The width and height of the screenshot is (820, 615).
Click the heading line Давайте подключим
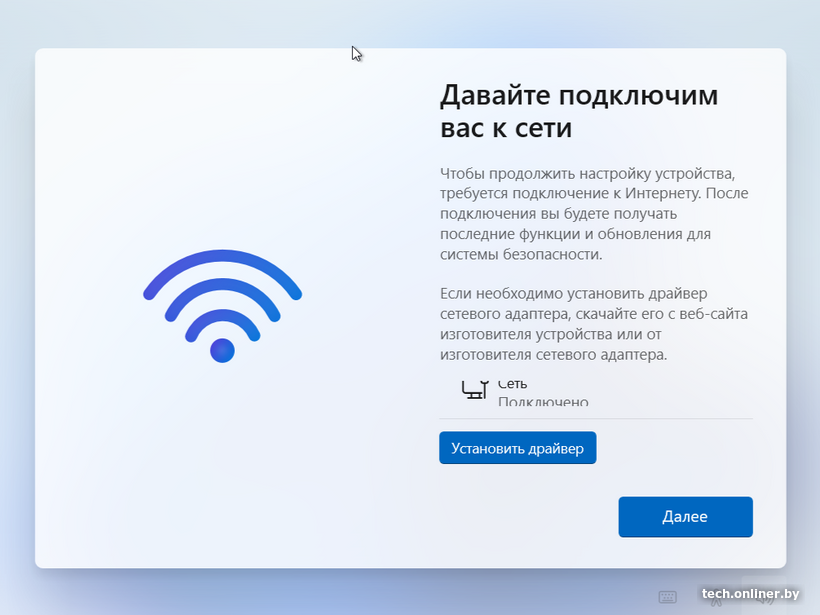(579, 95)
